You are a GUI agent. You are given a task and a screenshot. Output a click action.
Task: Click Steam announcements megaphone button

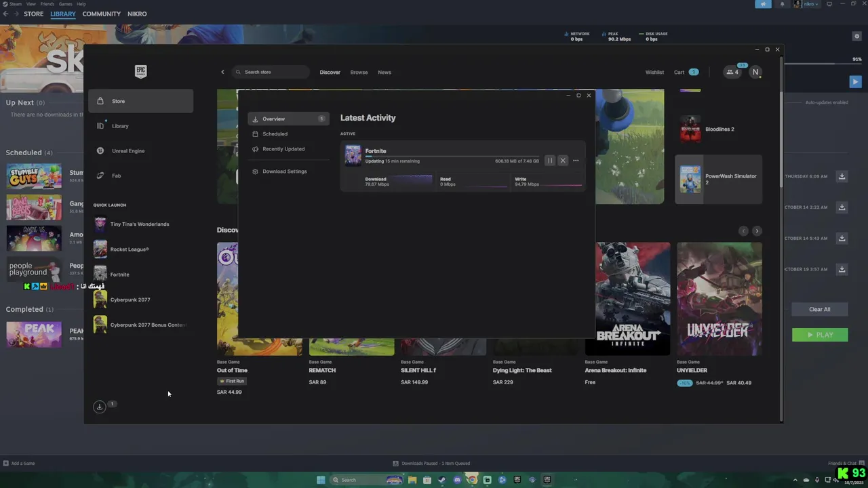pyautogui.click(x=764, y=4)
